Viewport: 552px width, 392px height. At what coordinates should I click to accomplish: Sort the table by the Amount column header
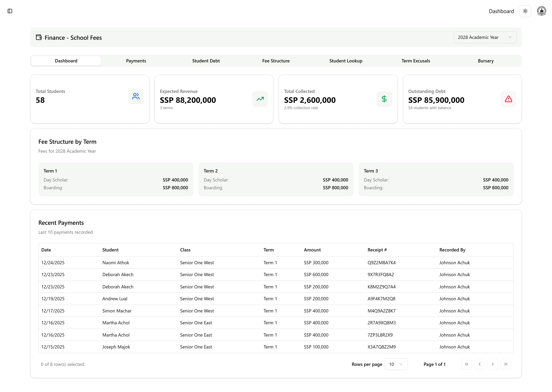(312, 250)
